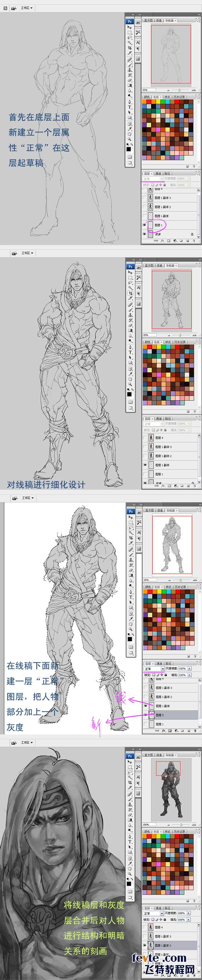Image resolution: width=202 pixels, height=980 pixels.
Task: Show 图层 1 visibility box in the third screenshot
Action: (146, 724)
